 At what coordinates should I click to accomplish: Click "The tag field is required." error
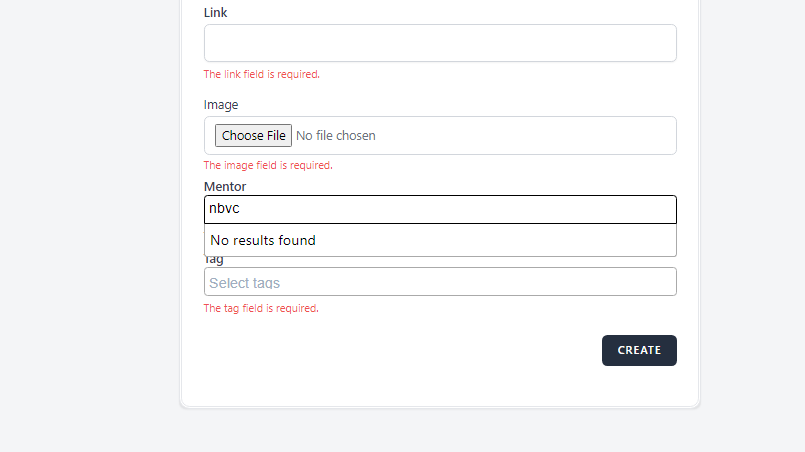(x=261, y=308)
